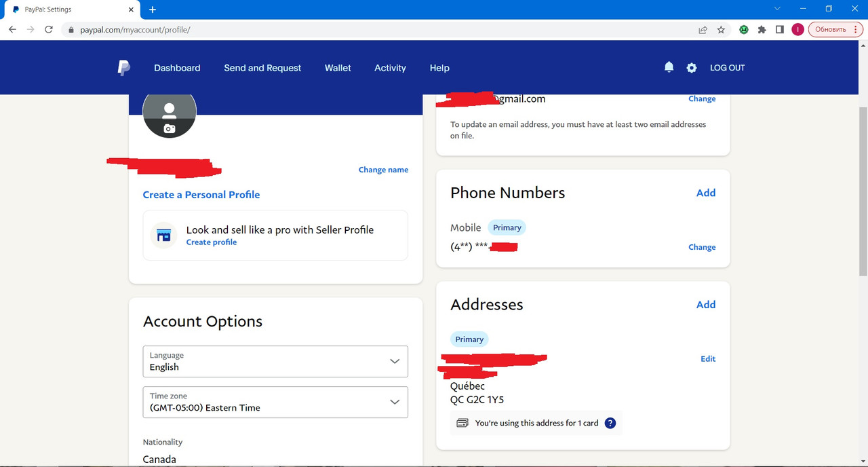Click the question mark help icon
The height and width of the screenshot is (467, 868).
(x=610, y=423)
